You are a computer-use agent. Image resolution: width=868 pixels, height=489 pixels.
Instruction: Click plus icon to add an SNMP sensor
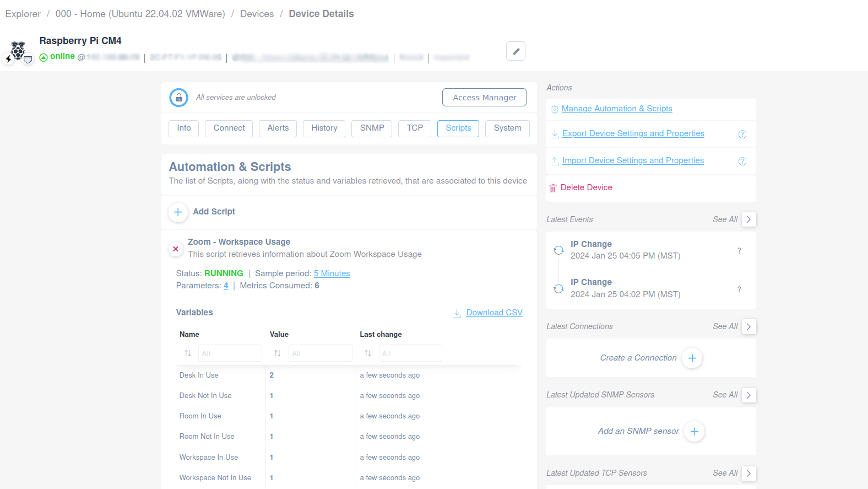(x=695, y=432)
